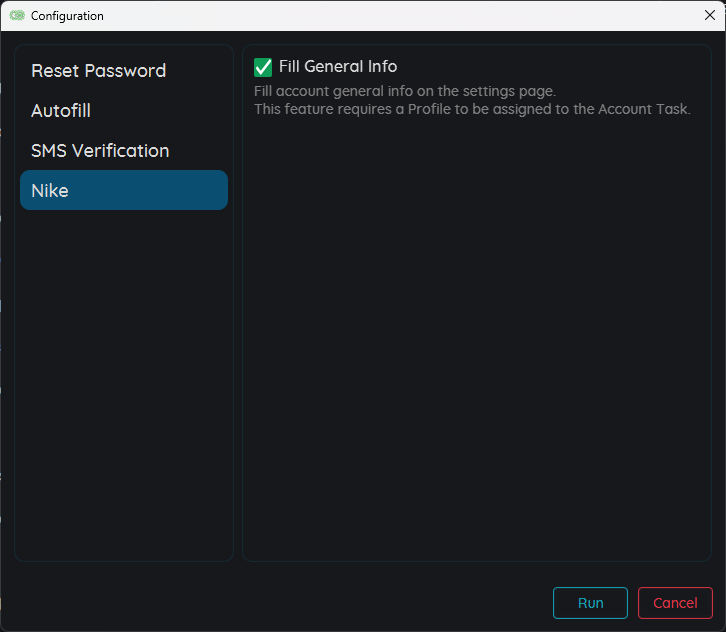Screen dimensions: 726x632
Task: Click the 'Fill account general info' description line
Action: click(x=404, y=91)
